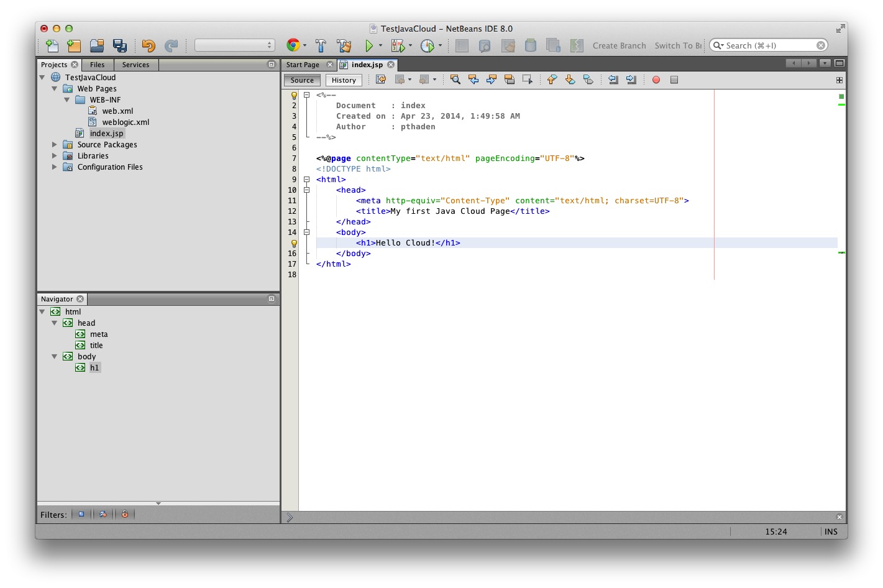Screen dimensions: 883x588
Task: Click in the Search field
Action: [769, 45]
